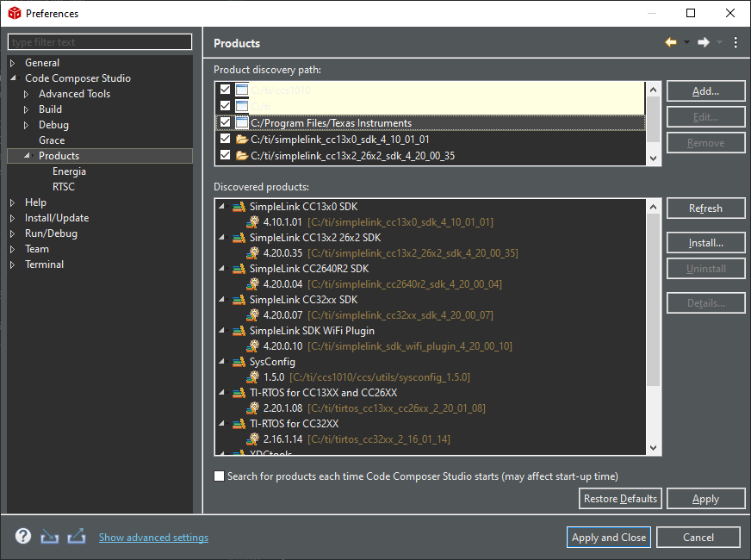Click folder icon of simplelink_cc13x2_26x2 path
751x560 pixels.
coord(241,156)
